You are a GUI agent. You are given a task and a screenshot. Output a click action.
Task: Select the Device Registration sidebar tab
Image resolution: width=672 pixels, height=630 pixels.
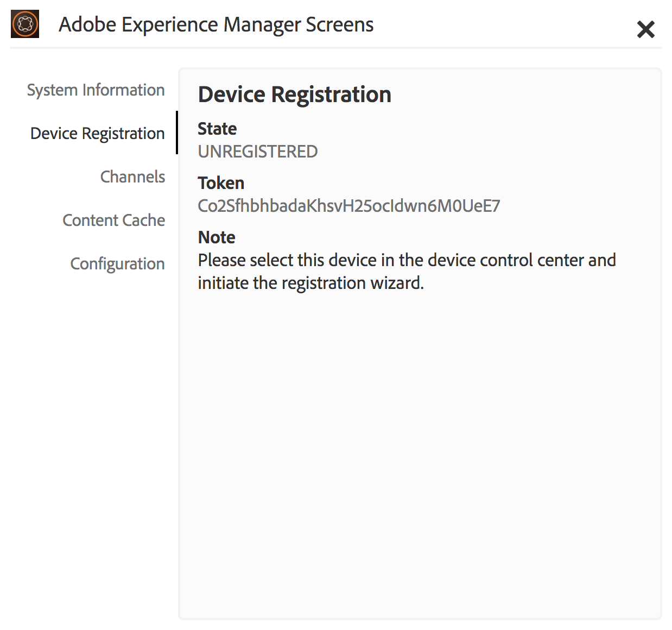[98, 134]
